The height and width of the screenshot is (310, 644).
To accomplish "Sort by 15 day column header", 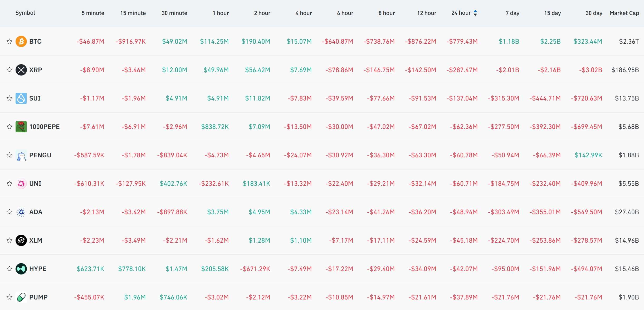I will [x=553, y=13].
